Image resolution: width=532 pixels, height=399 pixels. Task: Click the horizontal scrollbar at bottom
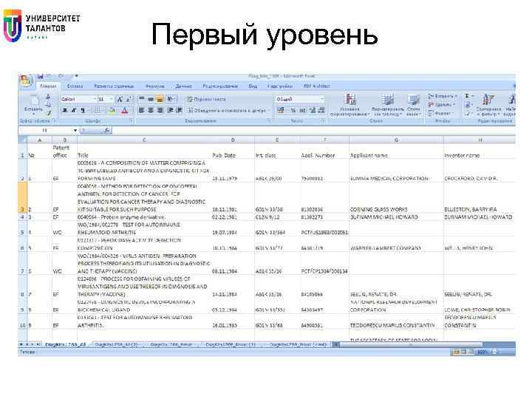point(410,345)
